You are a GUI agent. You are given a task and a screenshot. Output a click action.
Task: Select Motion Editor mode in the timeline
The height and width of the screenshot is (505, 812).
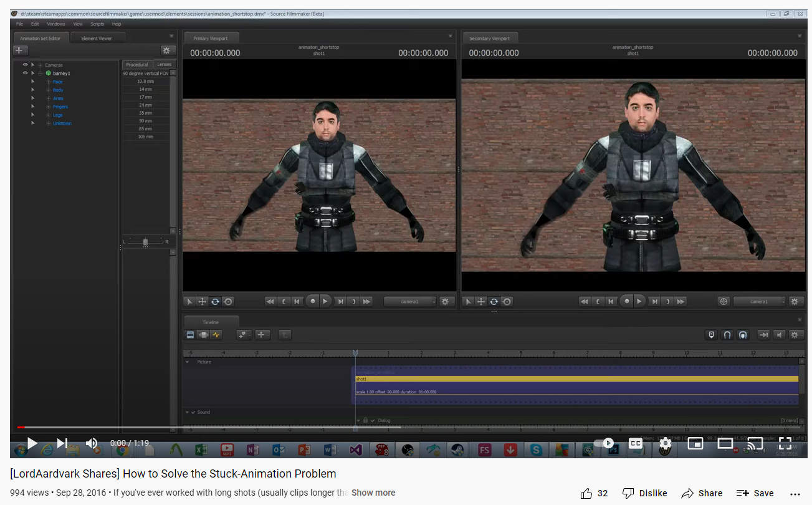203,335
